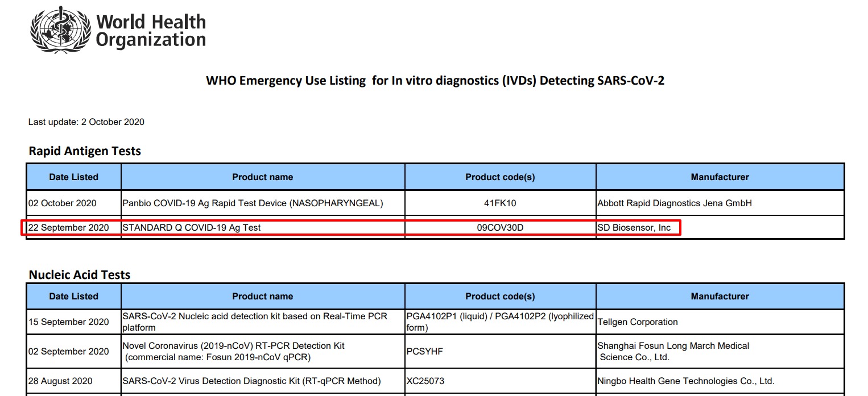This screenshot has width=868, height=396.
Task: Click 'Manufacturer' header in Rapid Antigen table
Action: click(x=720, y=177)
